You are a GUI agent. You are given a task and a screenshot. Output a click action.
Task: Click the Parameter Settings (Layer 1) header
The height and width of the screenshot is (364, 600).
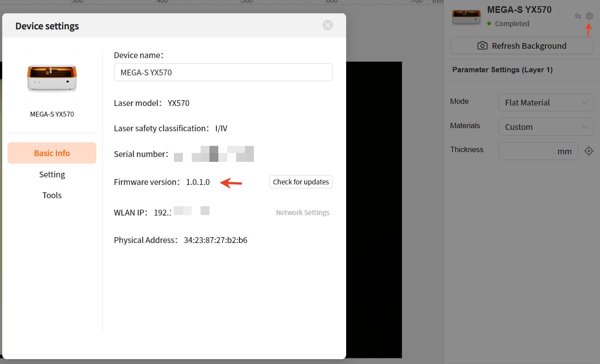click(x=502, y=70)
